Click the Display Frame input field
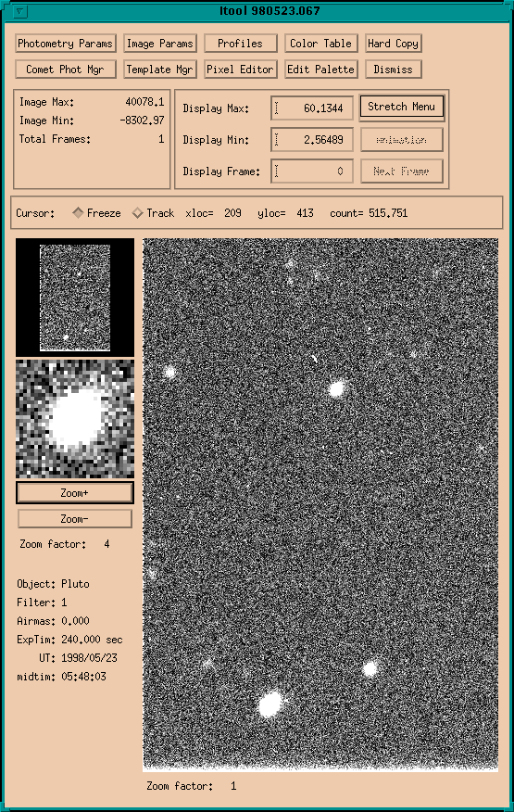This screenshot has height=812, width=514. coord(311,171)
